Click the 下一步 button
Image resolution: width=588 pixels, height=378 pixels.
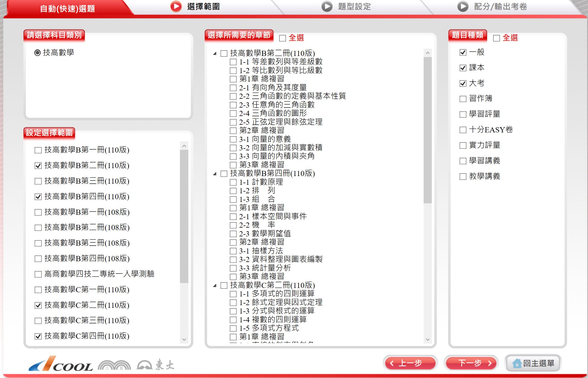pyautogui.click(x=471, y=363)
